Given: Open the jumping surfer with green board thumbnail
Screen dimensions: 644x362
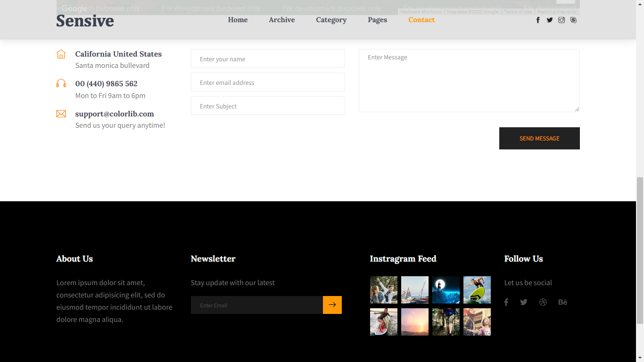Looking at the screenshot, I should pos(477,290).
